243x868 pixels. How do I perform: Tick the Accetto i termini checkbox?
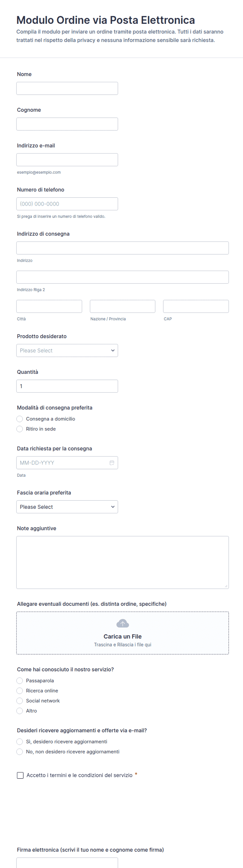(20, 775)
